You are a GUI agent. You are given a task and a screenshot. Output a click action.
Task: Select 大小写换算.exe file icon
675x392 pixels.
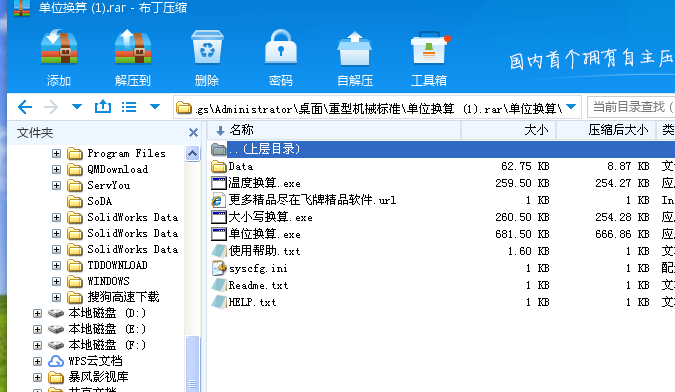point(219,217)
